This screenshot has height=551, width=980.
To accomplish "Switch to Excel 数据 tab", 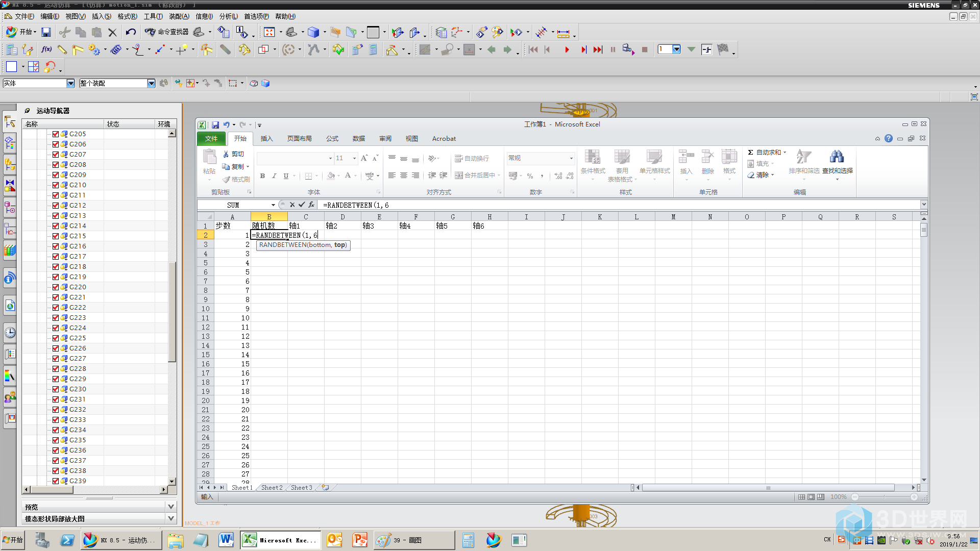I will pos(359,139).
